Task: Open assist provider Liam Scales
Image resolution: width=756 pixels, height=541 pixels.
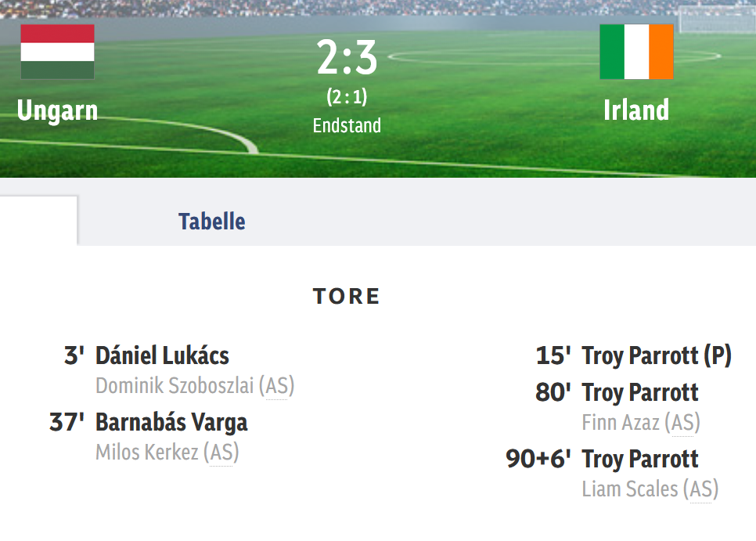Action: pos(630,489)
